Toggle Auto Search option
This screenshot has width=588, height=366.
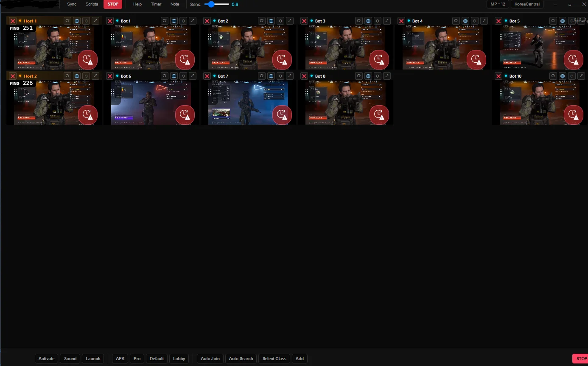coord(241,358)
